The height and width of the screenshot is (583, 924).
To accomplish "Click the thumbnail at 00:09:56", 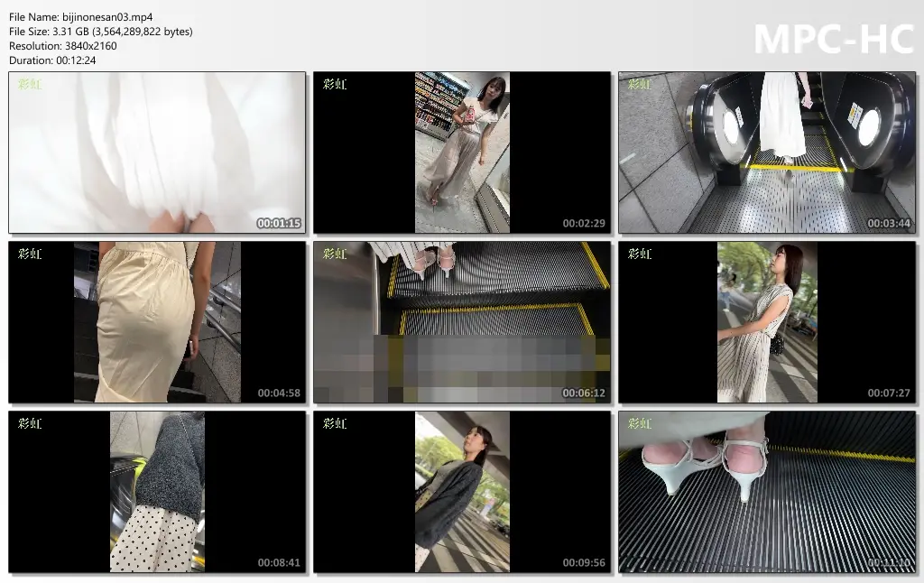I will point(462,492).
